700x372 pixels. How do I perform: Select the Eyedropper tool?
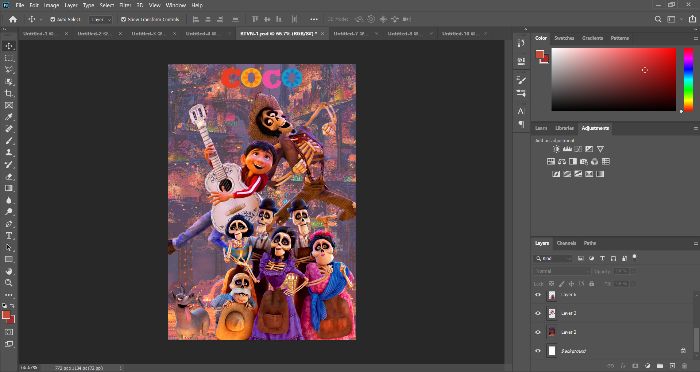(x=8, y=117)
